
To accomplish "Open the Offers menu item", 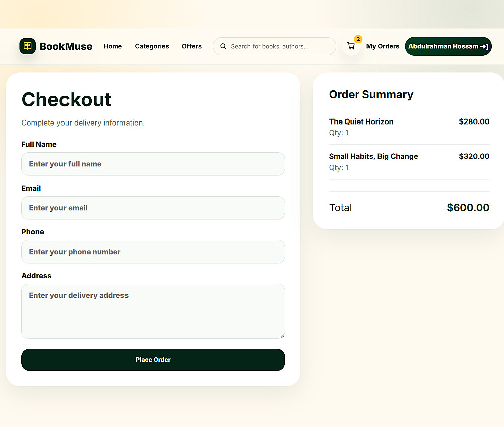I will 192,46.
